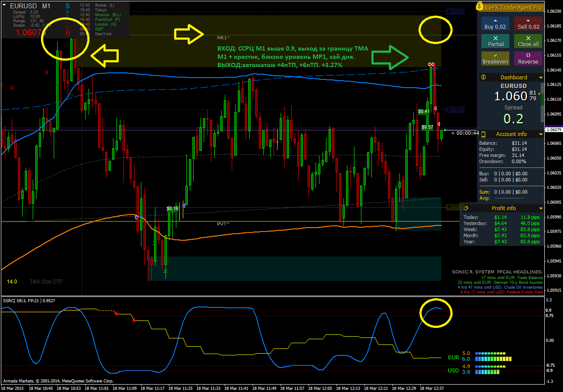This screenshot has height=392, width=563.
Task: Click the current price tag 1.06079 on axis
Action: pos(555,130)
